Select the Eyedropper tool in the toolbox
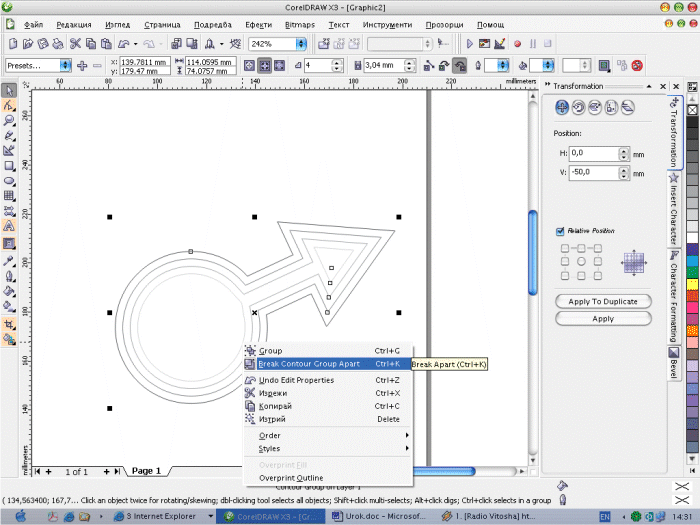This screenshot has height=525, width=700. (9, 261)
